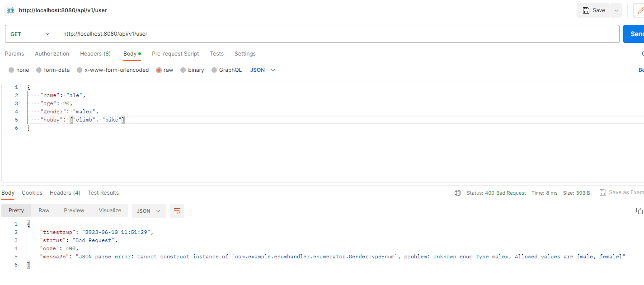Image resolution: width=644 pixels, height=285 pixels.
Task: Open the response format JSON dropdown
Action: click(149, 210)
